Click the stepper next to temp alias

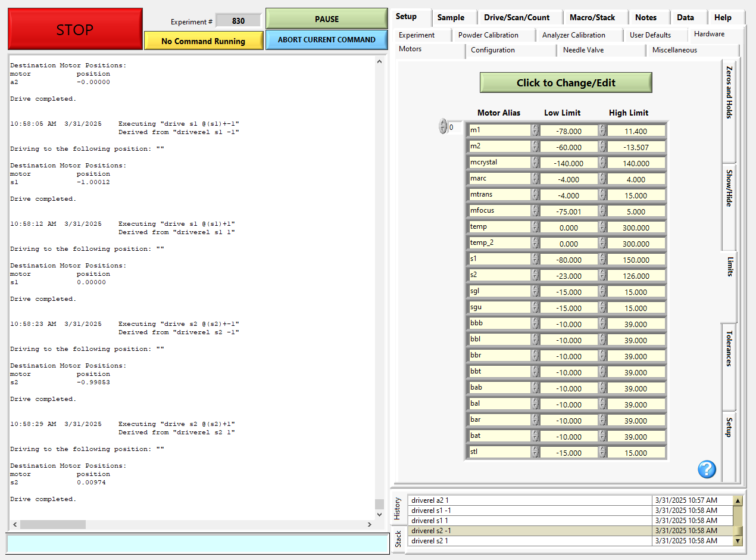click(535, 227)
